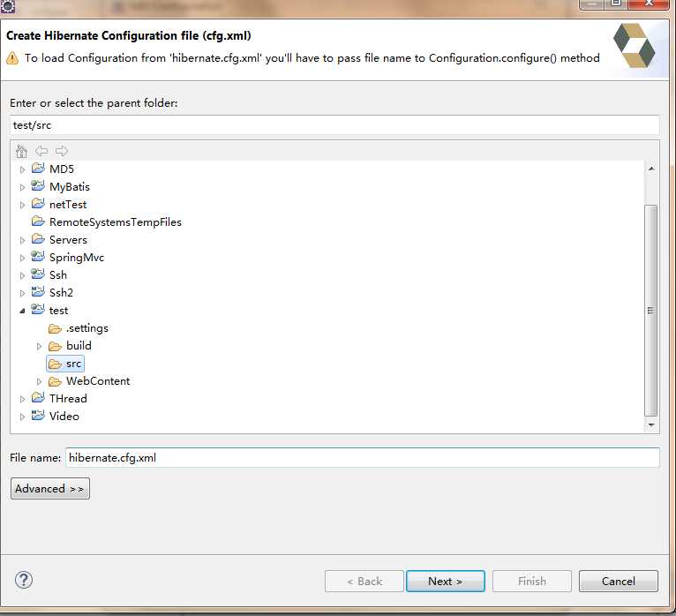Expand the MyBatis tree node
The image size is (676, 616).
[x=22, y=187]
